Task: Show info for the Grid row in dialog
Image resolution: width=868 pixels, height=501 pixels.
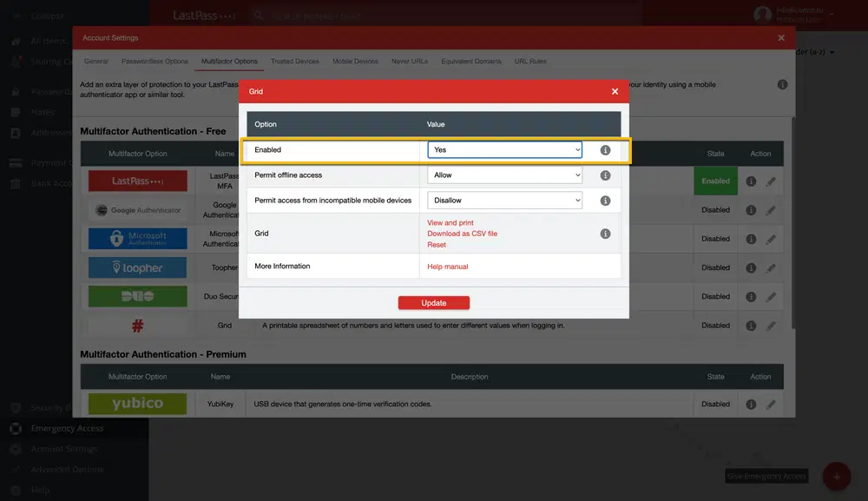Action: [x=605, y=234]
